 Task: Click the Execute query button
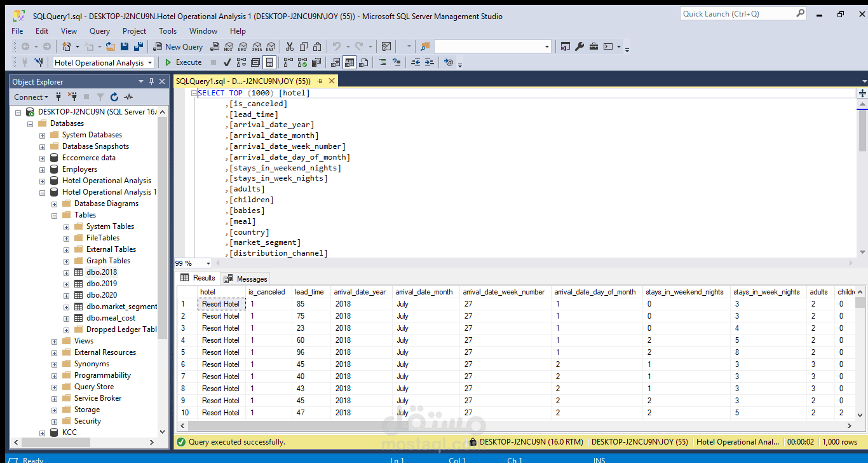click(x=183, y=62)
